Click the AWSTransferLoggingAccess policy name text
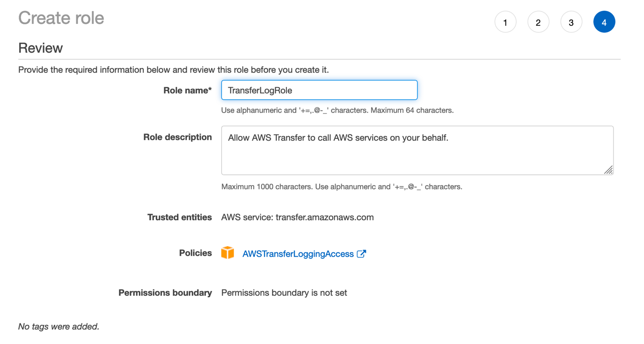Image resolution: width=644 pixels, height=344 pixels. pyautogui.click(x=297, y=253)
